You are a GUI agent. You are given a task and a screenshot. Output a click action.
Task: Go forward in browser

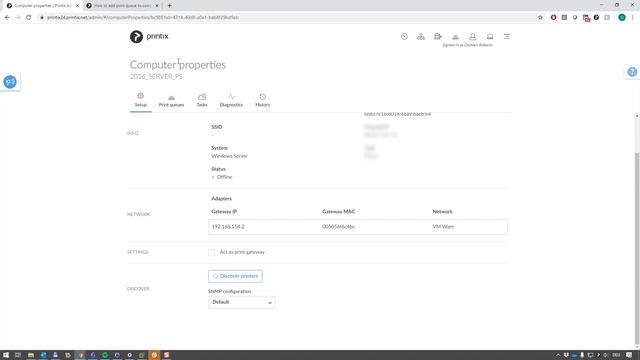(18, 18)
